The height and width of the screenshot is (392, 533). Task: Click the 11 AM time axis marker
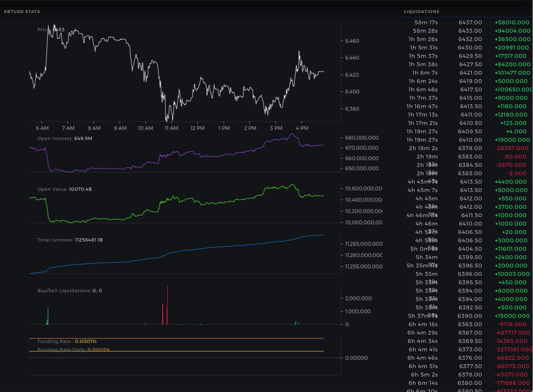171,128
